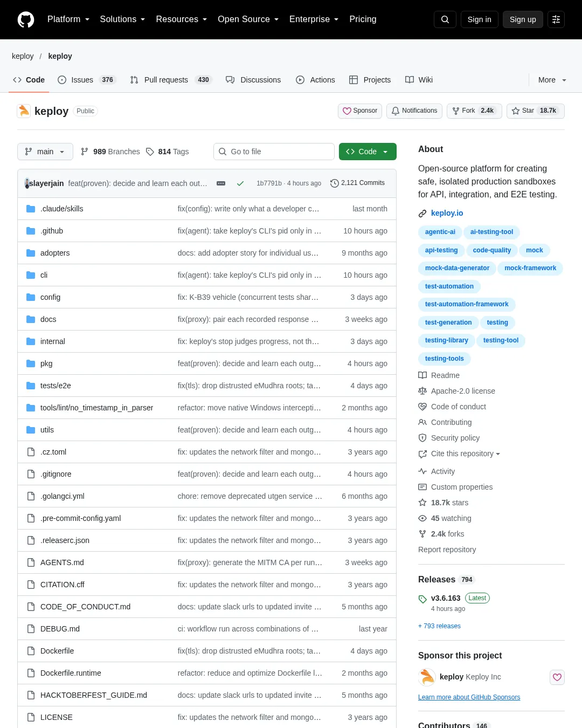Open the Platform dropdown menu

coord(68,19)
